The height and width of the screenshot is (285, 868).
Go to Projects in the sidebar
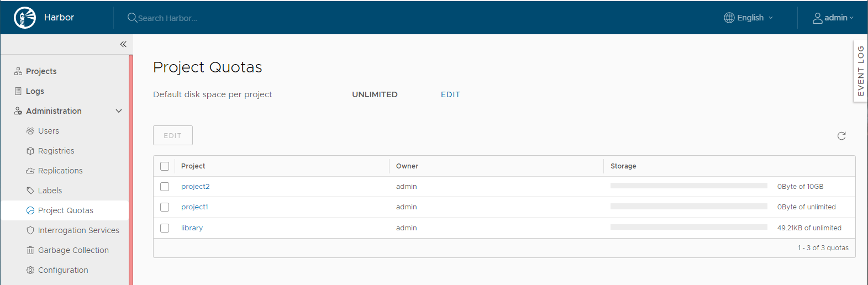point(41,71)
